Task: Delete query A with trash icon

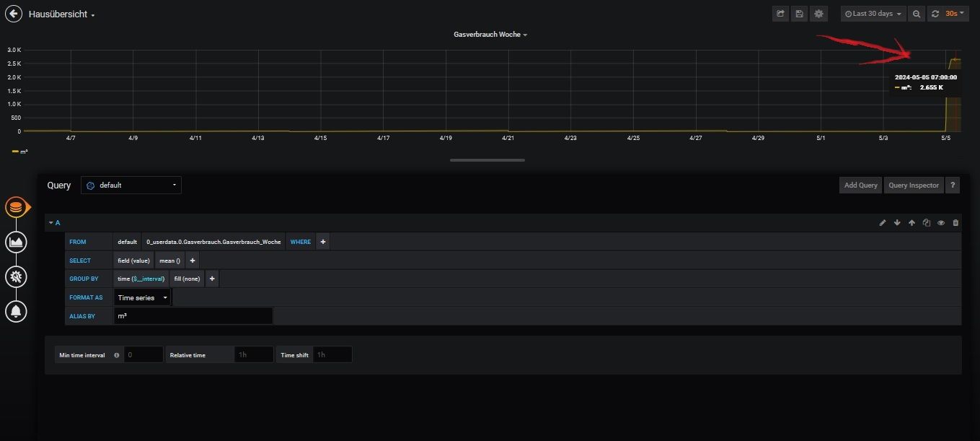Action: point(956,223)
